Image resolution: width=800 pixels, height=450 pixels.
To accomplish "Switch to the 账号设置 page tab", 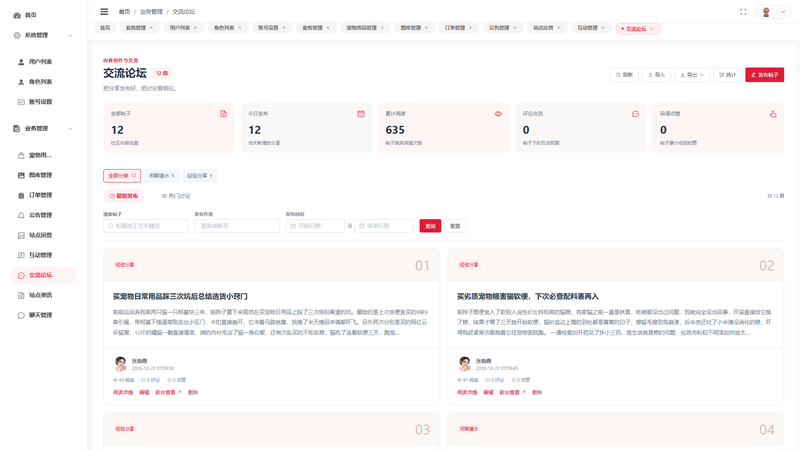I will click(x=268, y=28).
